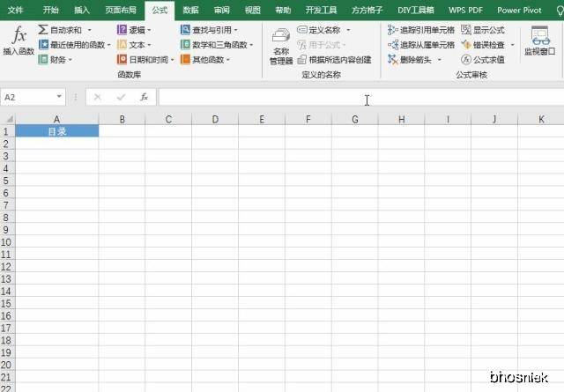The image size is (564, 392).
Task: Click the select-all corner triangle
Action: tap(8, 119)
